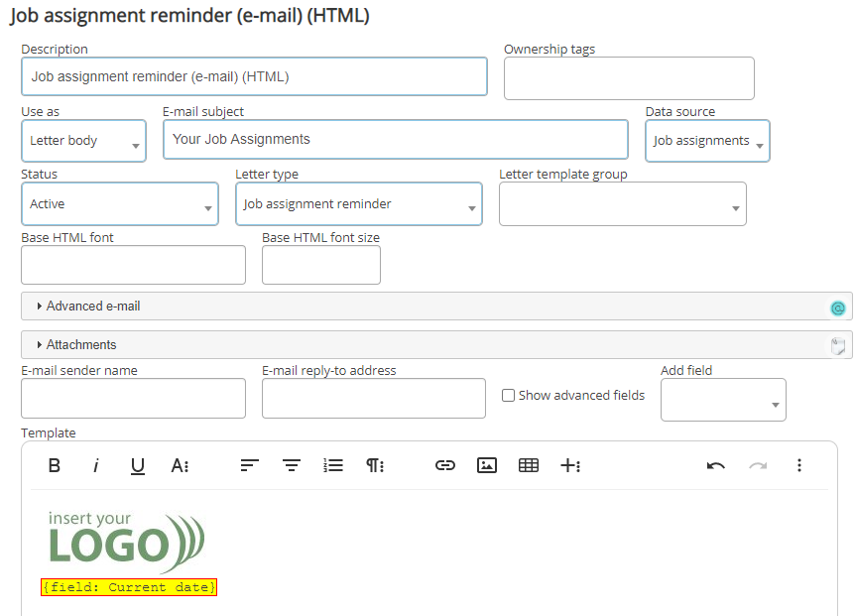
Task: Click the E-mail subject text field
Action: coord(395,140)
